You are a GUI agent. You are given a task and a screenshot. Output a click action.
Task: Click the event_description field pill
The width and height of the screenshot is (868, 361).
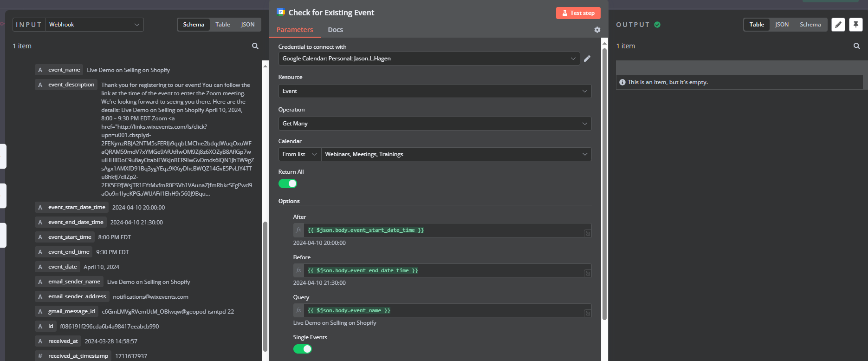click(x=66, y=85)
